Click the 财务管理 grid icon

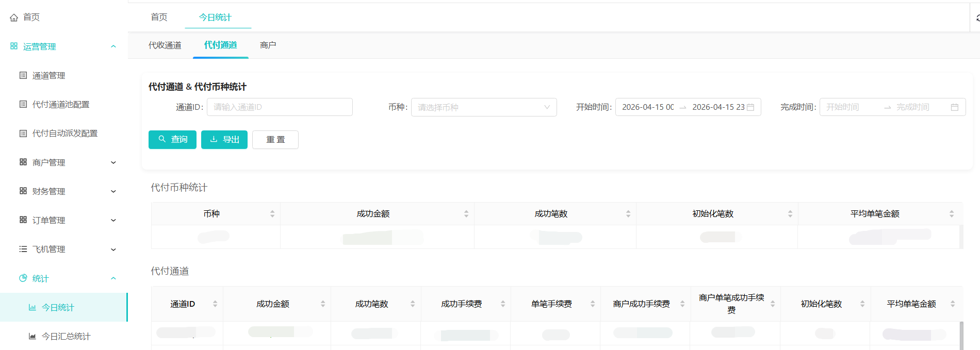[x=23, y=191]
